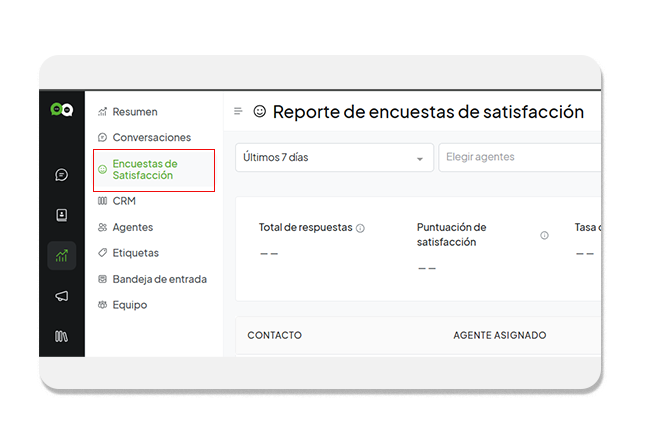Open the Agentes report
The height and width of the screenshot is (444, 651).
tap(125, 228)
